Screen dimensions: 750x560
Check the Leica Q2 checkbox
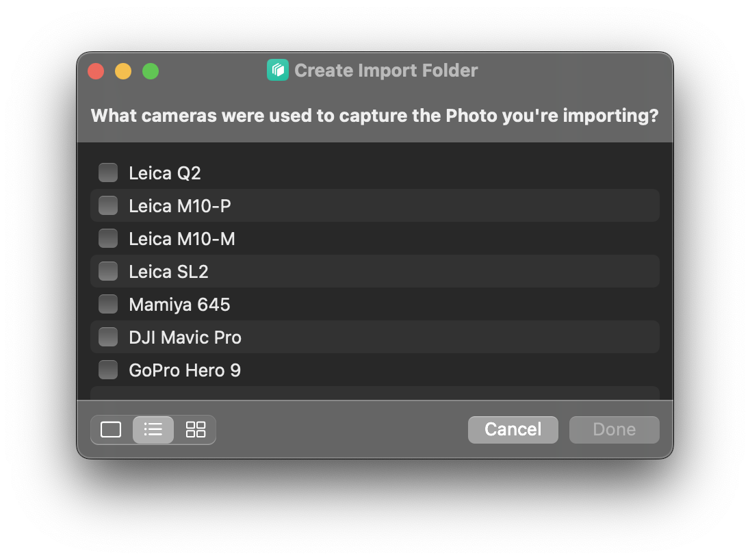point(107,173)
